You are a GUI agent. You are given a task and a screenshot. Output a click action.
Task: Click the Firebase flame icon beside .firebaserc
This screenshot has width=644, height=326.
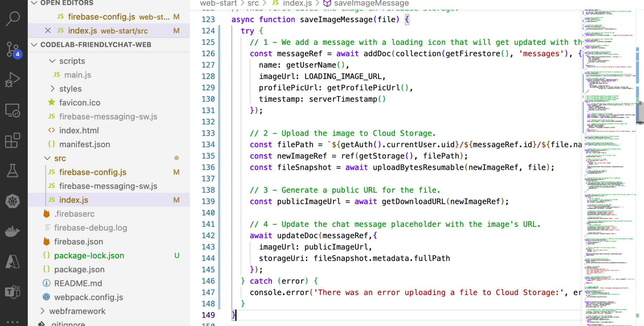(46, 214)
